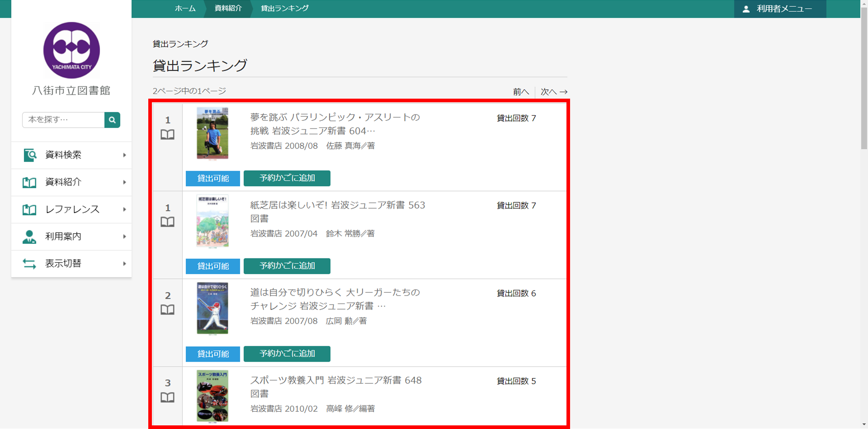The image size is (868, 429).
Task: Go to next page via 次へ
Action: tap(554, 92)
